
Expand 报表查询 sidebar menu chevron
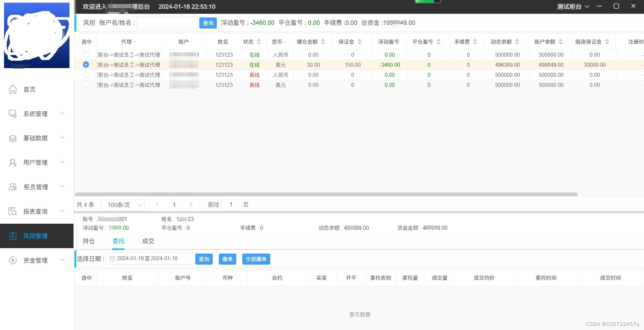coord(62,211)
